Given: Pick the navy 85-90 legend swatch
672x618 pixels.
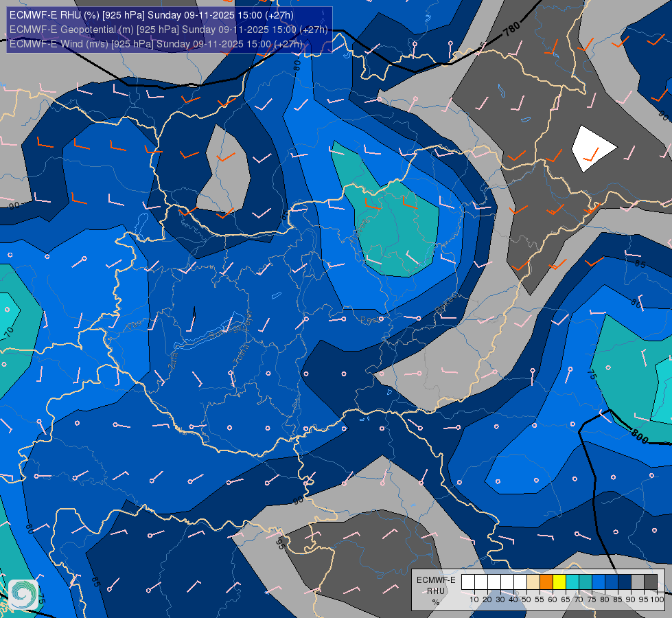Looking at the screenshot, I should click(625, 582).
